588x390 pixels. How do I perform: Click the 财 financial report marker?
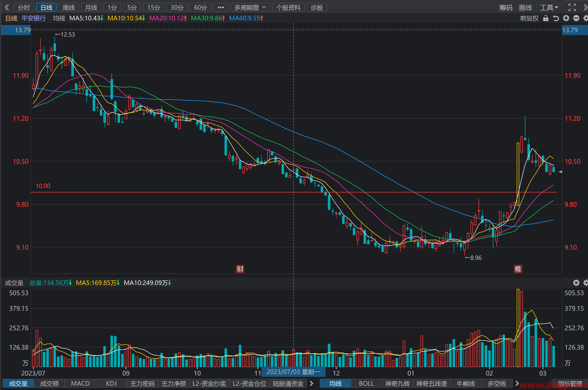click(240, 269)
